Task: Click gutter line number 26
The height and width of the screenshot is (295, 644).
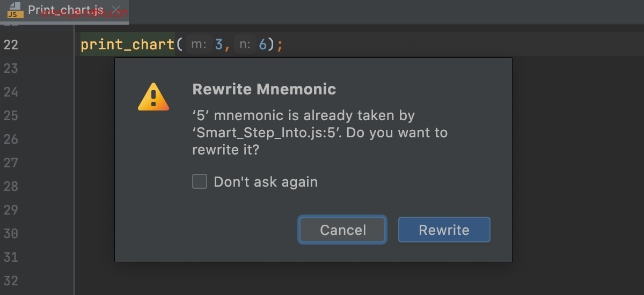Action: [x=11, y=139]
